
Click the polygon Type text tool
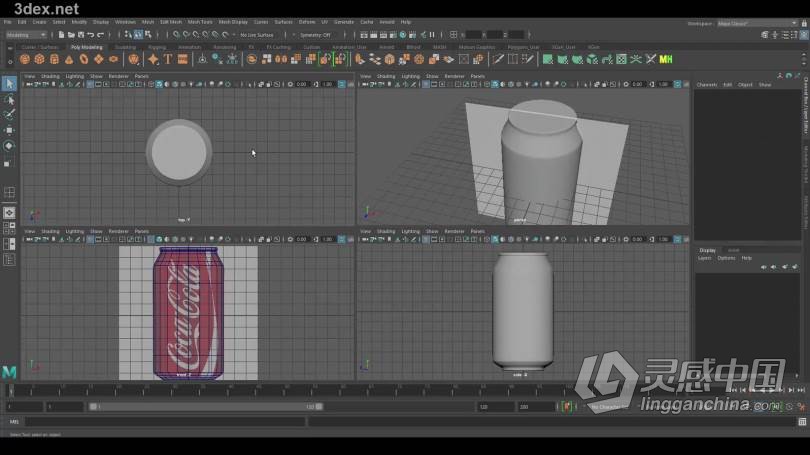pyautogui.click(x=168, y=59)
